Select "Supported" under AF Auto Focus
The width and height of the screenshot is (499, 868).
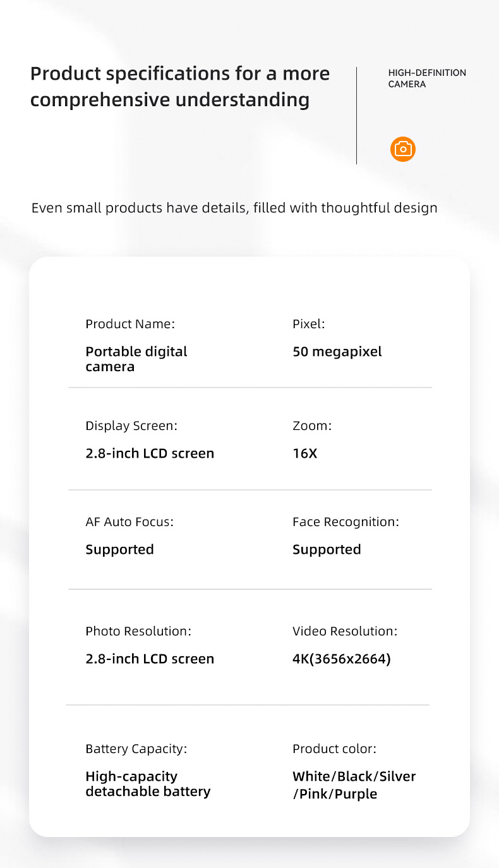(120, 549)
